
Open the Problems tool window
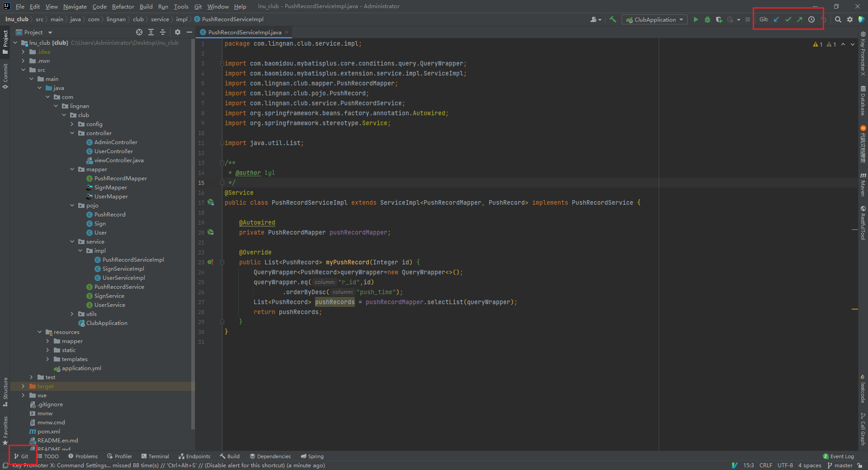click(x=83, y=456)
